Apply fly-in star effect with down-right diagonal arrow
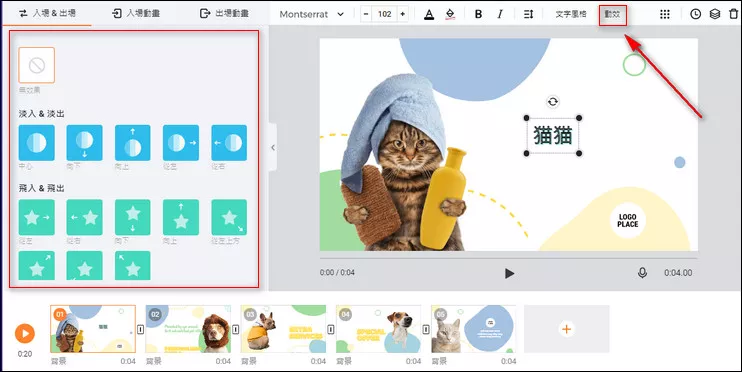 [x=229, y=217]
